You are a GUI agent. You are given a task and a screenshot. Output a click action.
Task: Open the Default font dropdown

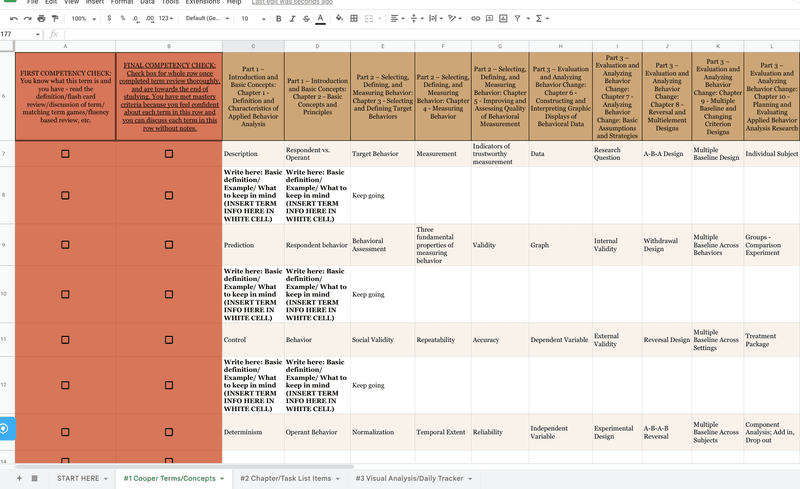click(207, 18)
